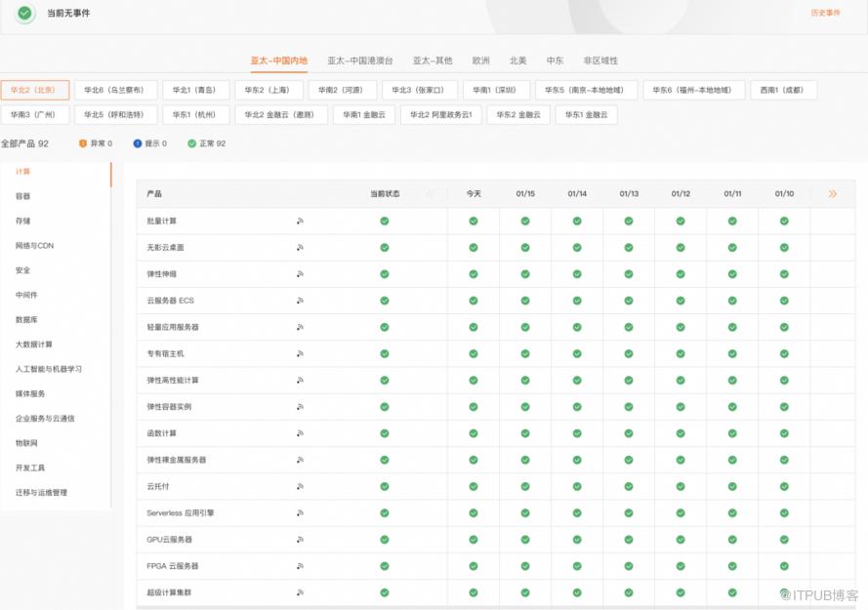Viewport: 868px width, 610px height.
Task: Click RSS icon in 云托付 row
Action: (300, 487)
